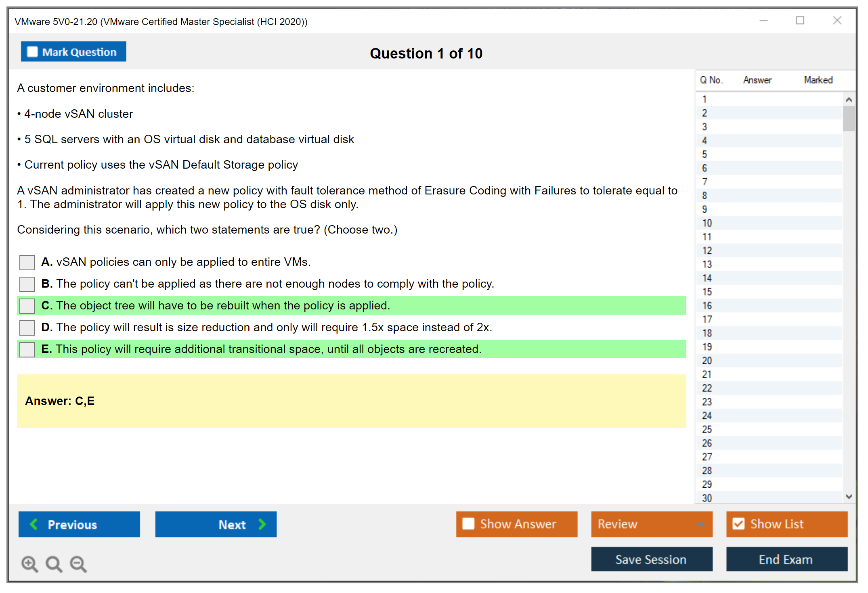The width and height of the screenshot is (868, 593).
Task: Click the Save Session button
Action: click(x=651, y=559)
